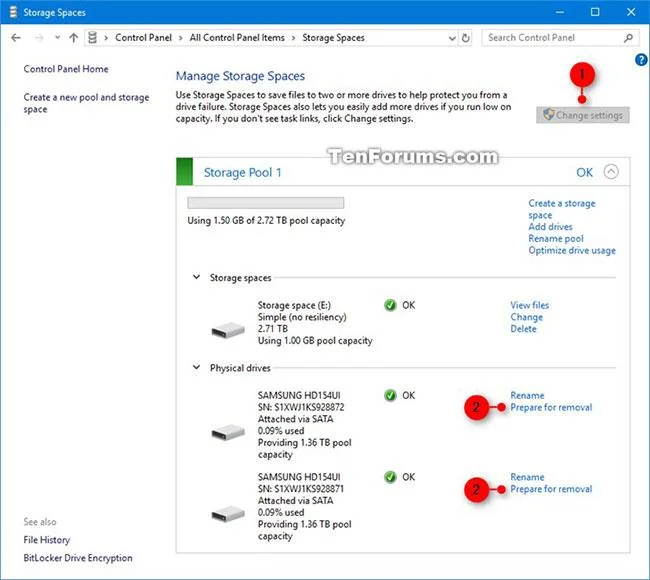Click Prepare for removal for drive S1XWJ1KS928871
Screen dimensions: 650x580
[x=551, y=489]
